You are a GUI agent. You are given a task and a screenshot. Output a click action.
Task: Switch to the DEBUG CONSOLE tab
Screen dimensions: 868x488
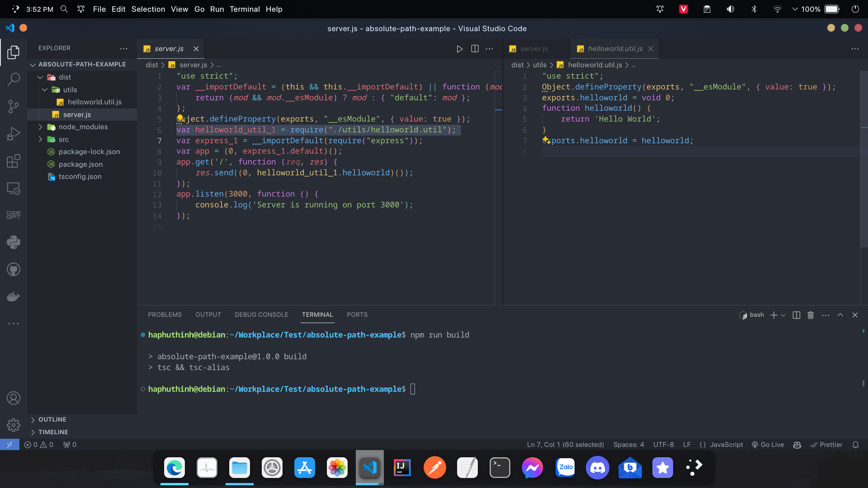pos(261,315)
